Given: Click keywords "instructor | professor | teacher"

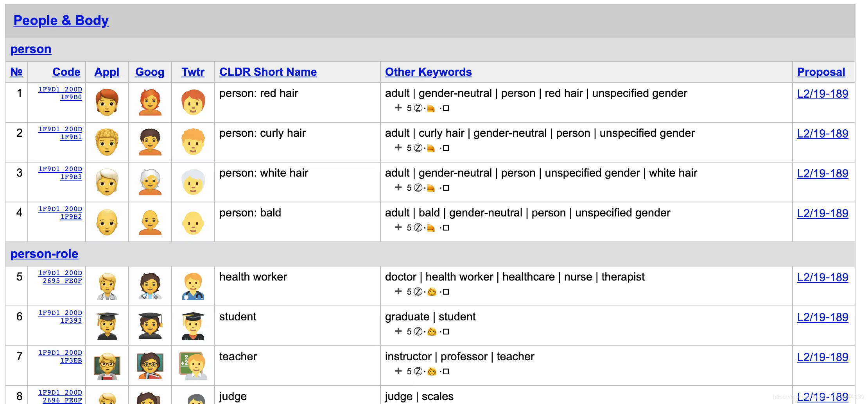Looking at the screenshot, I should (459, 357).
